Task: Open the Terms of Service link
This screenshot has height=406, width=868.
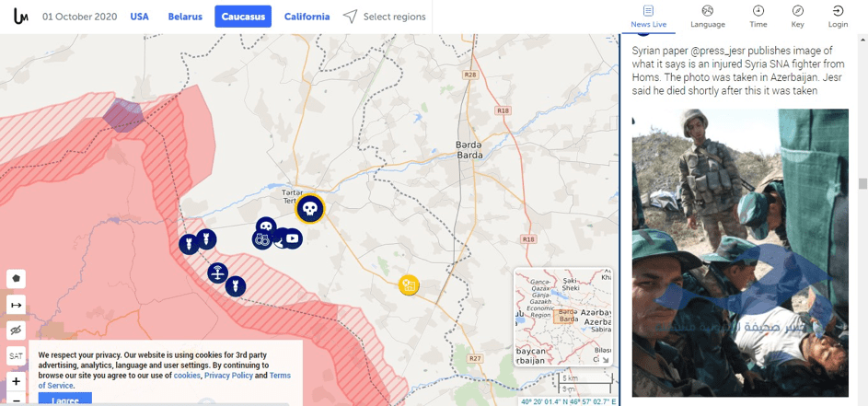Action: [165, 380]
